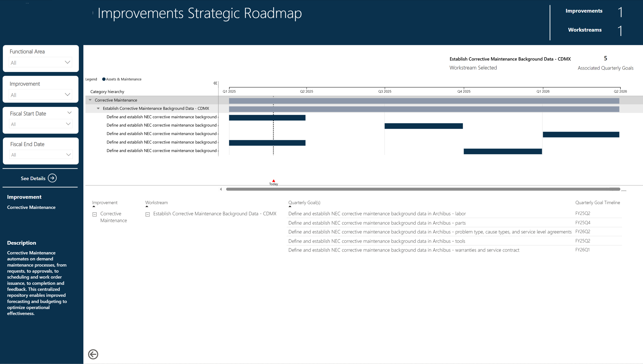Viewport: 643px width, 364px height.
Task: Sort by Quarterly Goal(s) column header
Action: click(x=304, y=202)
